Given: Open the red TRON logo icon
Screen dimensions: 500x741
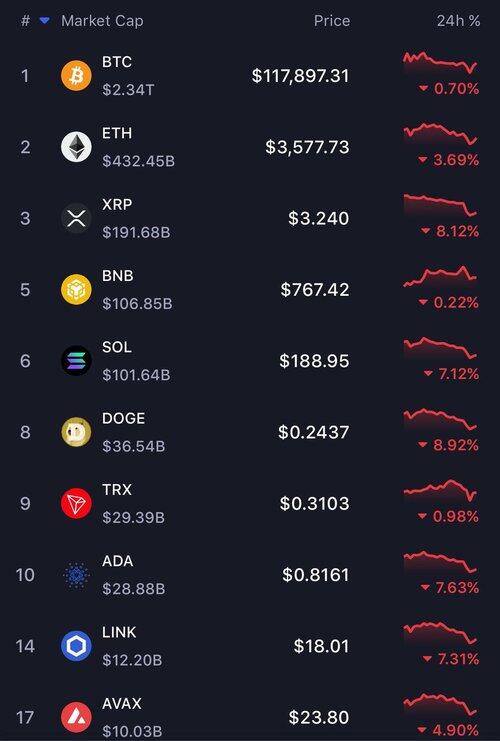Looking at the screenshot, I should (76, 503).
